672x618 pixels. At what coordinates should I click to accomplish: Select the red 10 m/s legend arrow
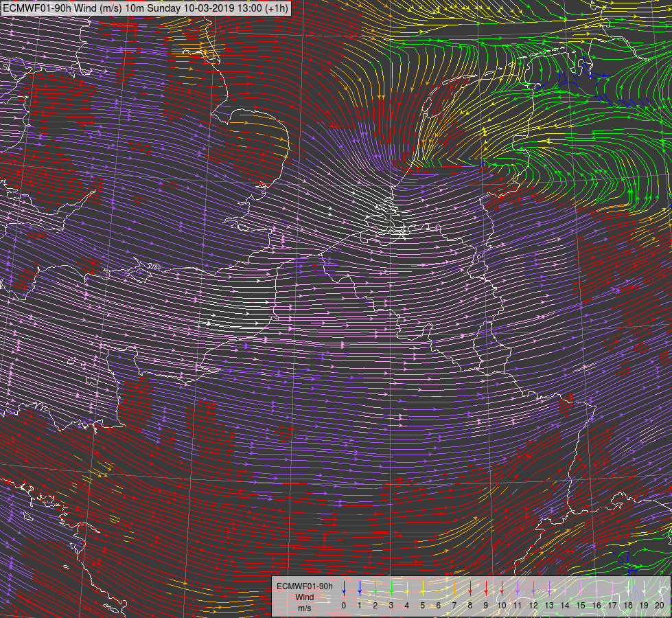(502, 588)
